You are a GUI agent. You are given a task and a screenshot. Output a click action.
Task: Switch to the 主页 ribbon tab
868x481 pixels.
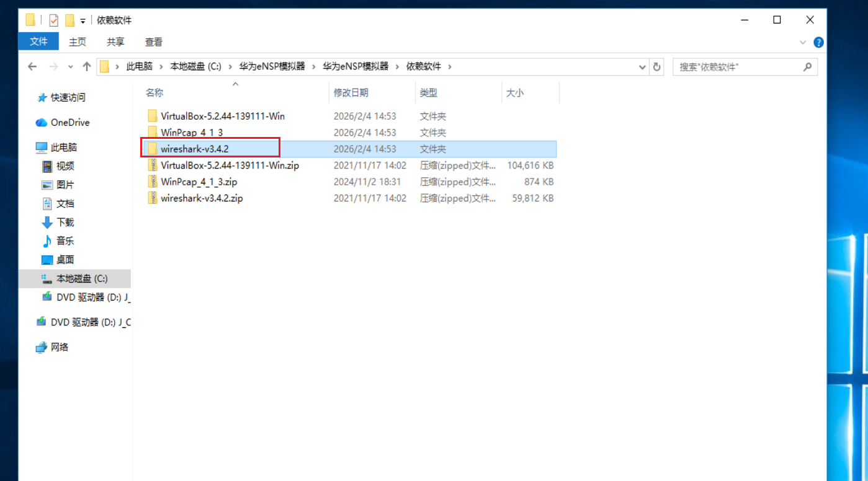78,42
